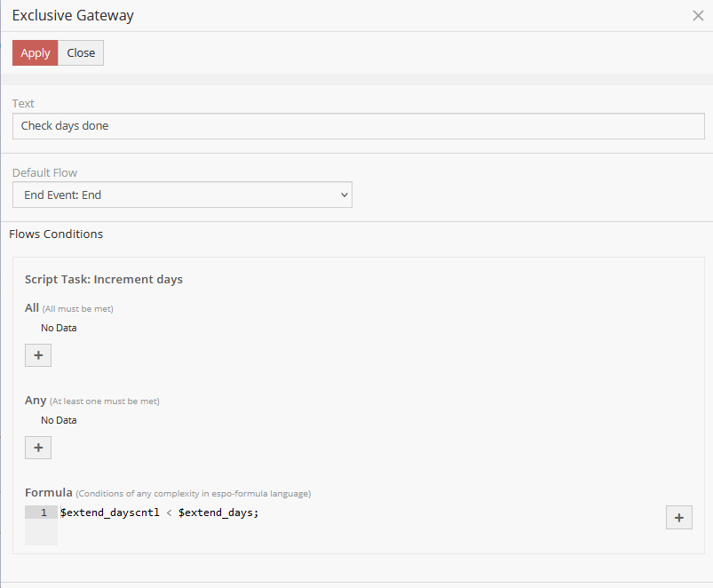Focus the Text field containing 'Check days done'
This screenshot has height=588, width=713.
tap(358, 126)
